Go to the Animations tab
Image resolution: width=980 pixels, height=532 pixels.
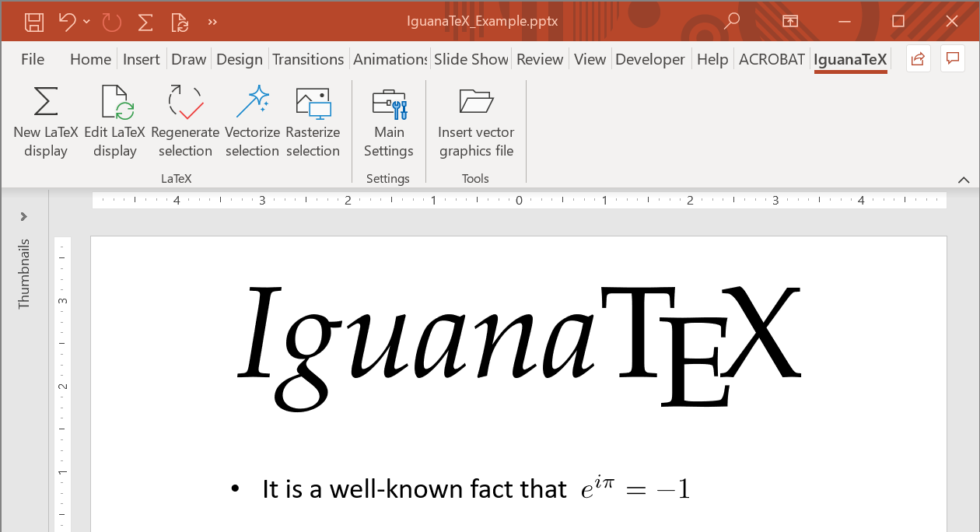(390, 59)
